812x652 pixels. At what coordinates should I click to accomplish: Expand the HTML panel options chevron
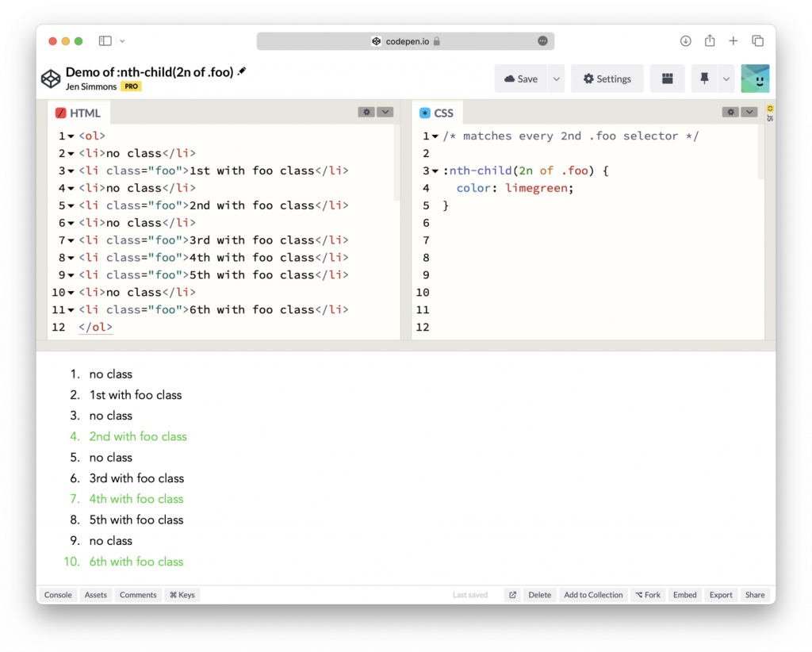[x=385, y=112]
